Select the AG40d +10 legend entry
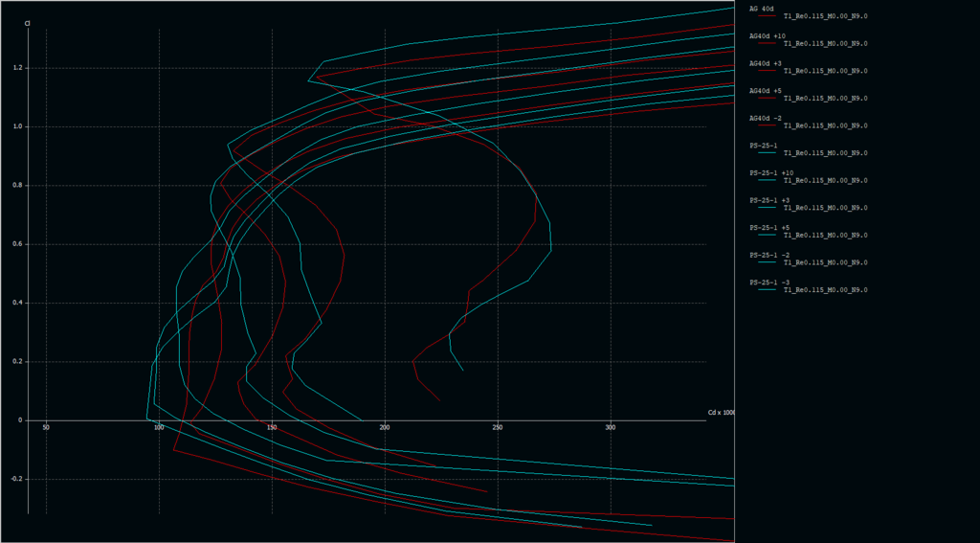The image size is (980, 543). pos(767,35)
